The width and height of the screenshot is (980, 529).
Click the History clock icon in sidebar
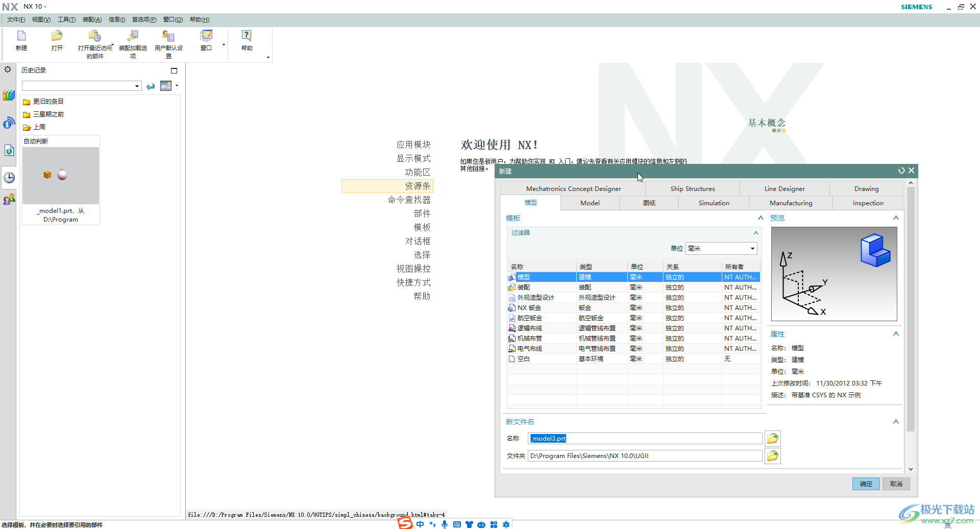point(9,178)
